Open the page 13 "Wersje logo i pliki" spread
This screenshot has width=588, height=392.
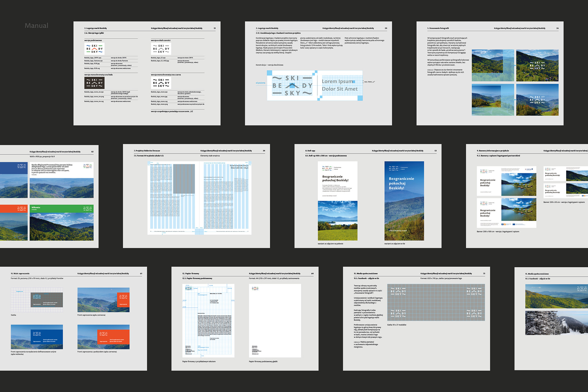tap(147, 73)
